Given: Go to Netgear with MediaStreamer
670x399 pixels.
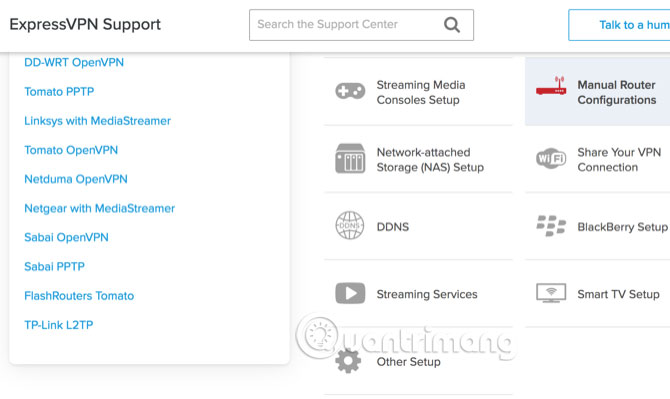Looking at the screenshot, I should 100,208.
